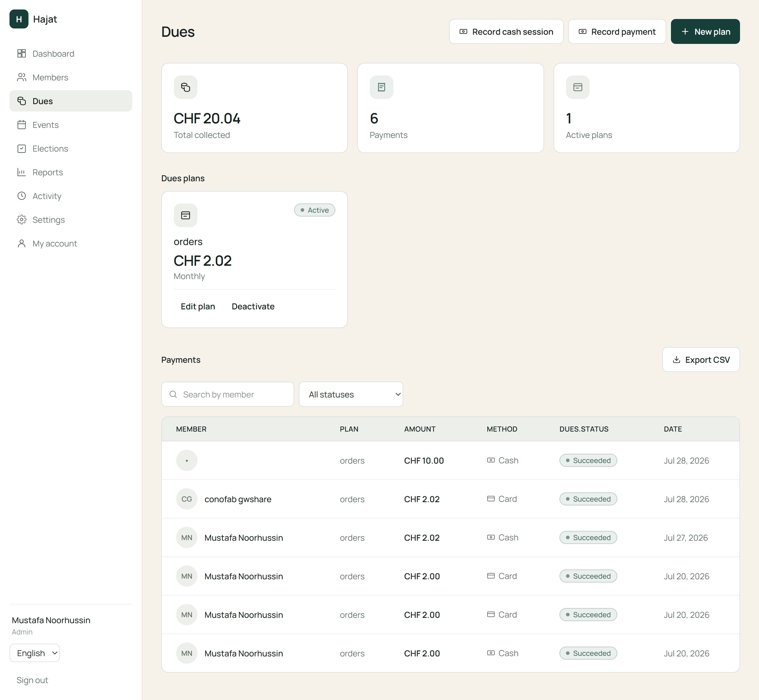
Task: Click the Events calendar icon
Action: point(22,125)
